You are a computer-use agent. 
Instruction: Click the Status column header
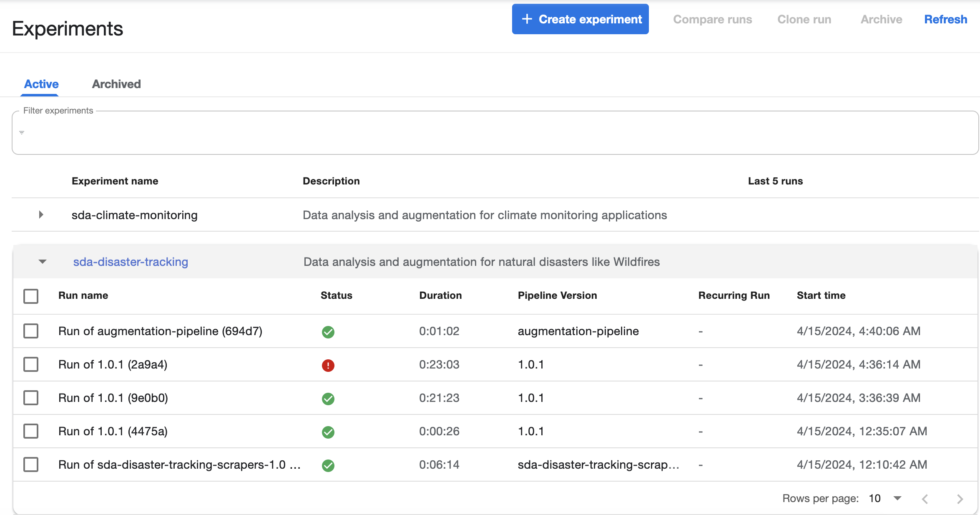pyautogui.click(x=336, y=295)
